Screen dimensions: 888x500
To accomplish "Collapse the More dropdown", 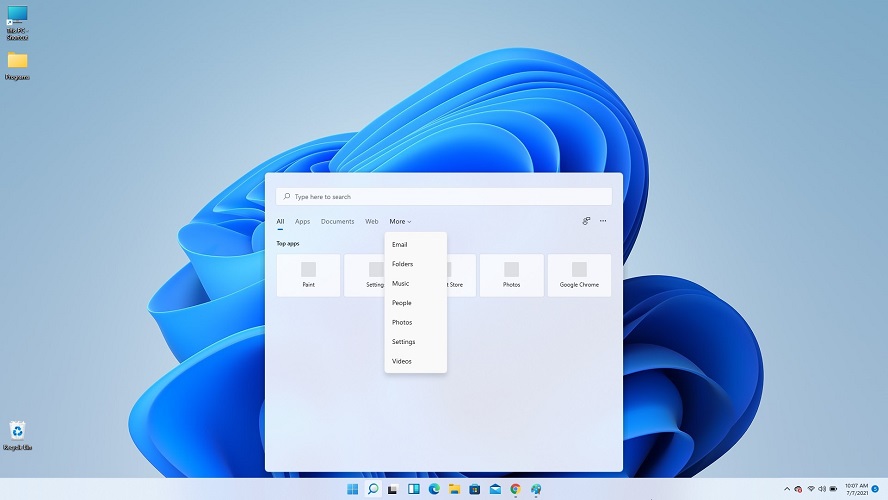I will click(x=400, y=221).
